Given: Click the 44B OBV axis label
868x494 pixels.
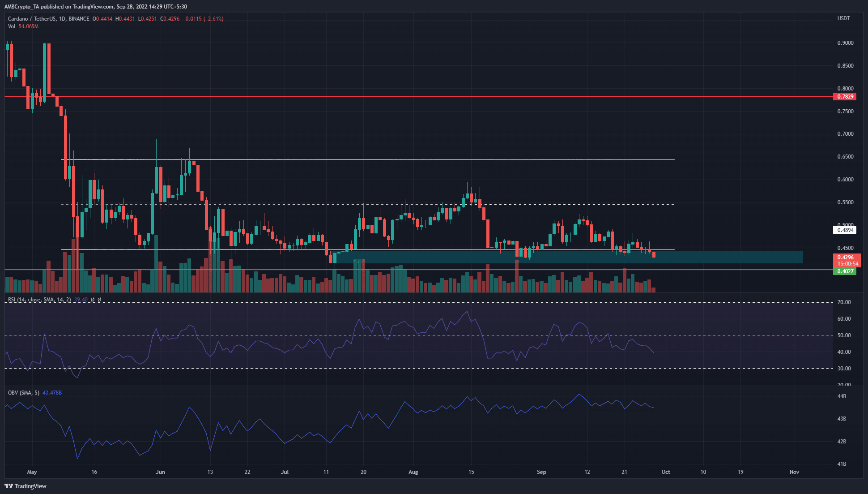Looking at the screenshot, I should click(x=842, y=396).
